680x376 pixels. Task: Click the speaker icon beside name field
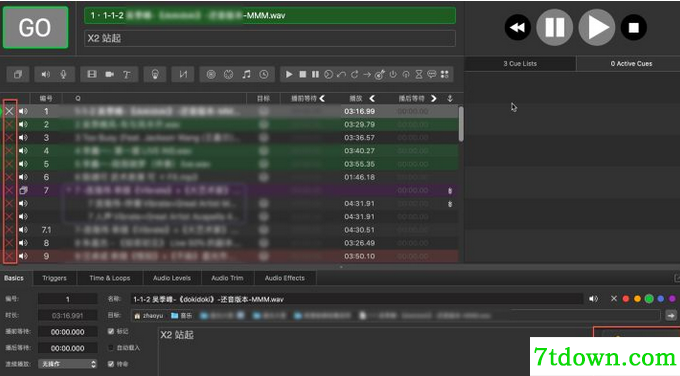[x=593, y=299]
